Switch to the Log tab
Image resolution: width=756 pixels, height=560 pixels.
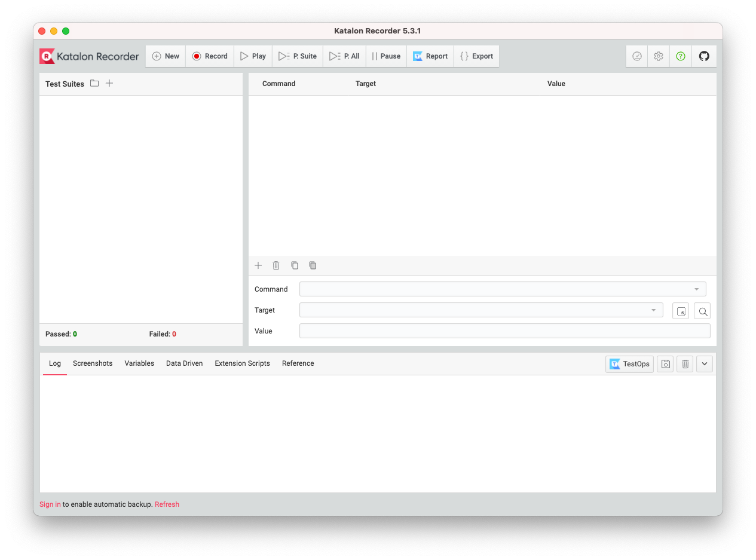tap(55, 363)
